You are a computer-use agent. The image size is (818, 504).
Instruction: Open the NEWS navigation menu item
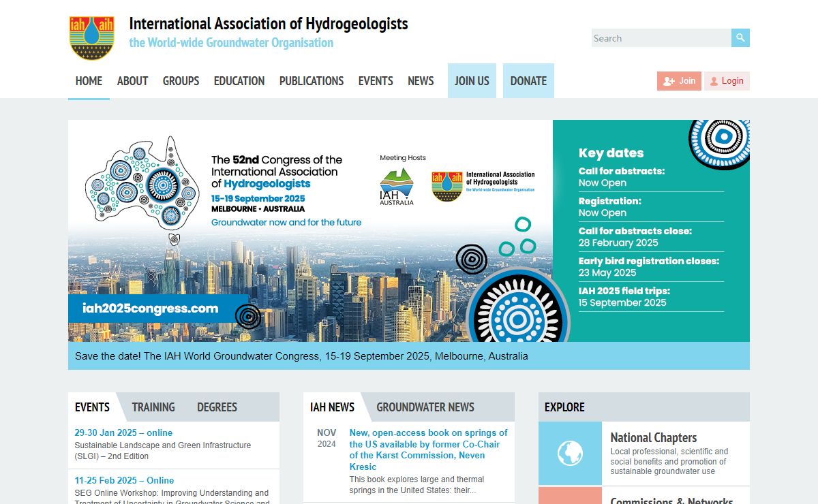421,81
